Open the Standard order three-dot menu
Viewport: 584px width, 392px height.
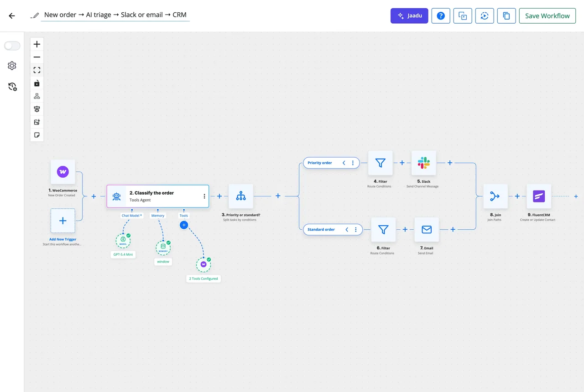coord(356,230)
